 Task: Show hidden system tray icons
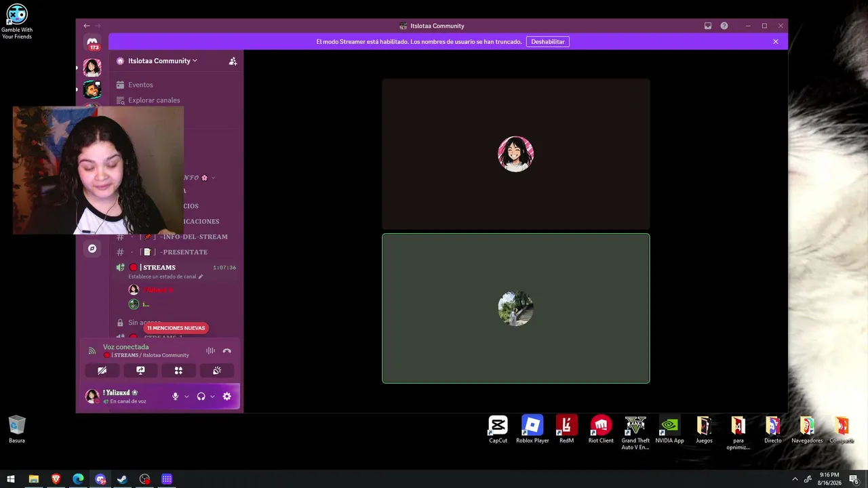coord(795,479)
